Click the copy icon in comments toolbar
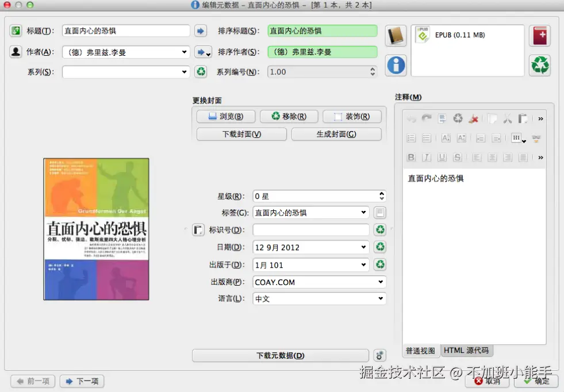Viewport: 564px width, 392px height. (x=492, y=118)
